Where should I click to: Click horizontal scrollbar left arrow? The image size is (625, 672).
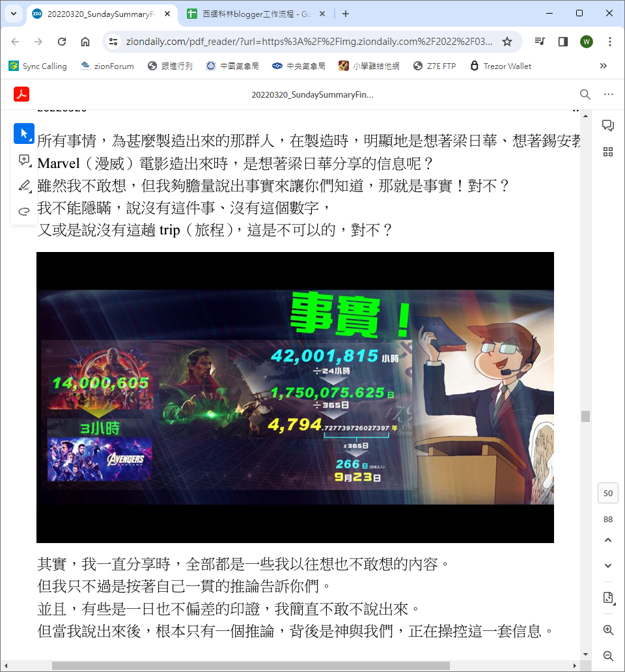(6, 665)
